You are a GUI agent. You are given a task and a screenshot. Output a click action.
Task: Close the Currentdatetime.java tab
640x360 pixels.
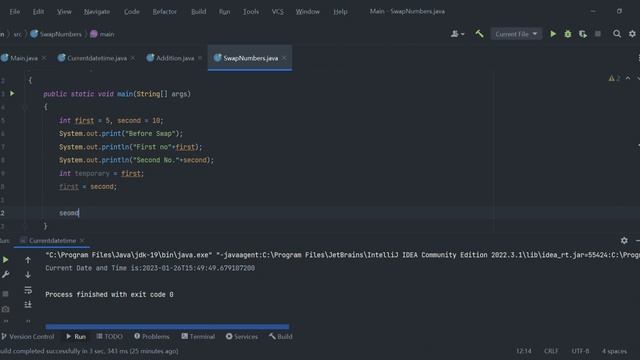(x=133, y=58)
